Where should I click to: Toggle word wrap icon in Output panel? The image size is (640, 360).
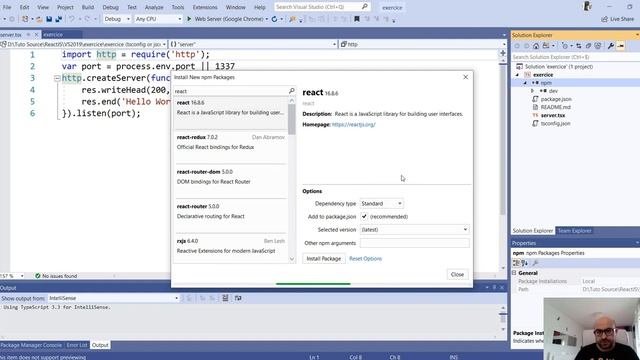click(238, 298)
